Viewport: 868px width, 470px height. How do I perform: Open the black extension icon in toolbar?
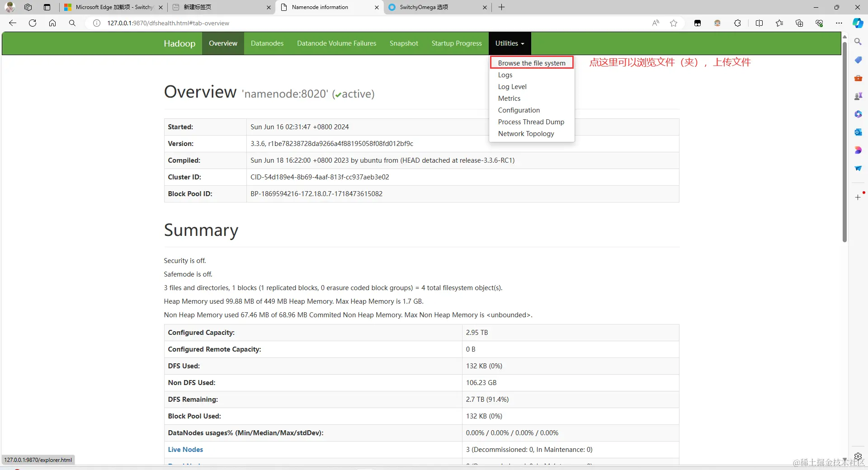point(698,23)
